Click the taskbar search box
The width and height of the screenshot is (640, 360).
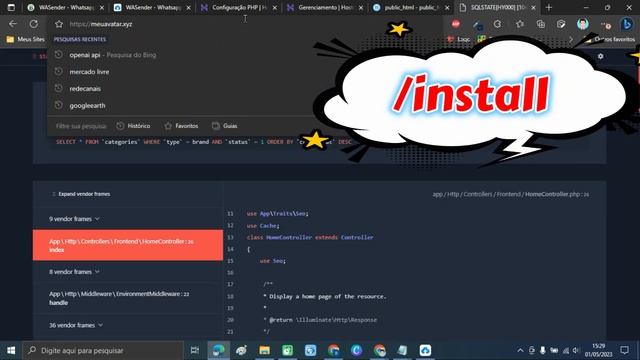103,350
